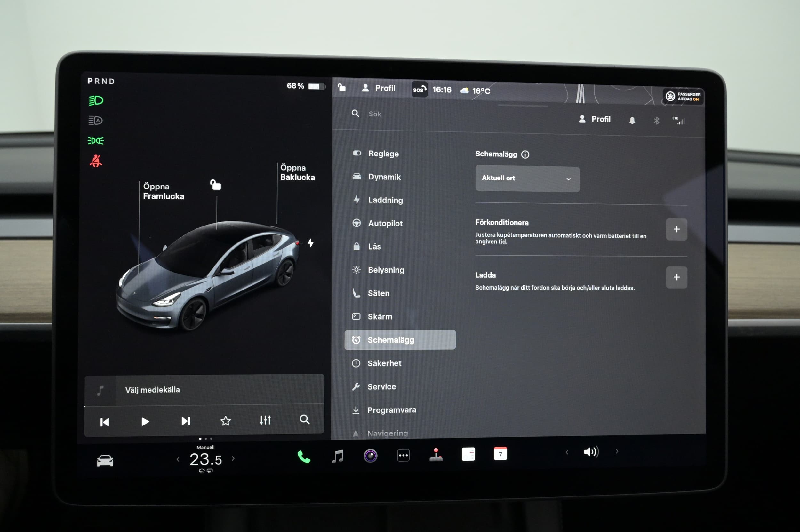The width and height of the screenshot is (800, 532).
Task: Toggle the car lock icon above vehicle
Action: click(216, 185)
